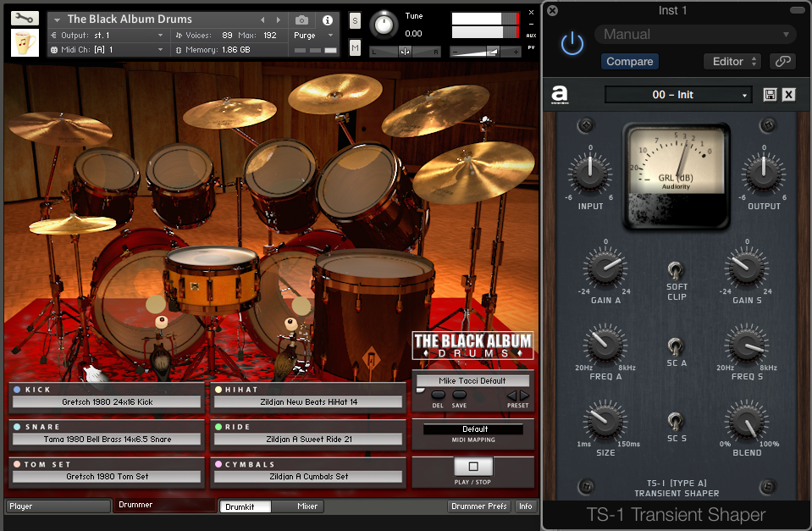Viewport: 812px width, 531px height.
Task: Click the Audiority logo icon
Action: 560,95
